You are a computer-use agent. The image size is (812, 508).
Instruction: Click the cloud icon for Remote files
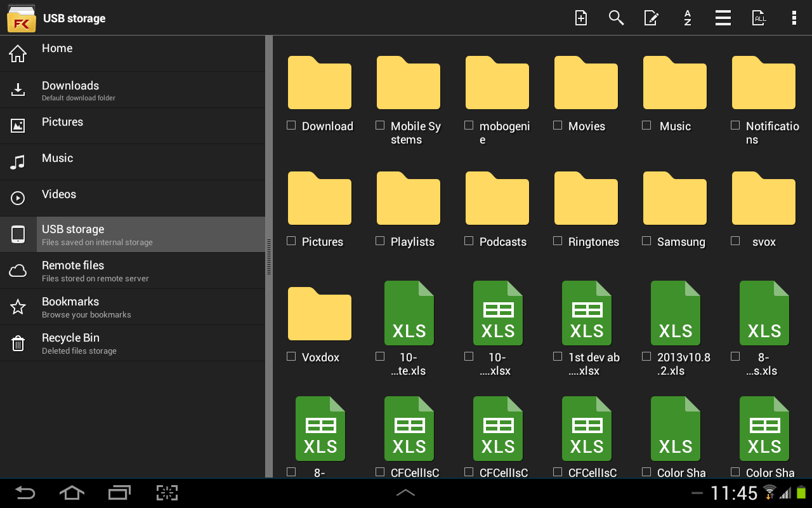(18, 270)
